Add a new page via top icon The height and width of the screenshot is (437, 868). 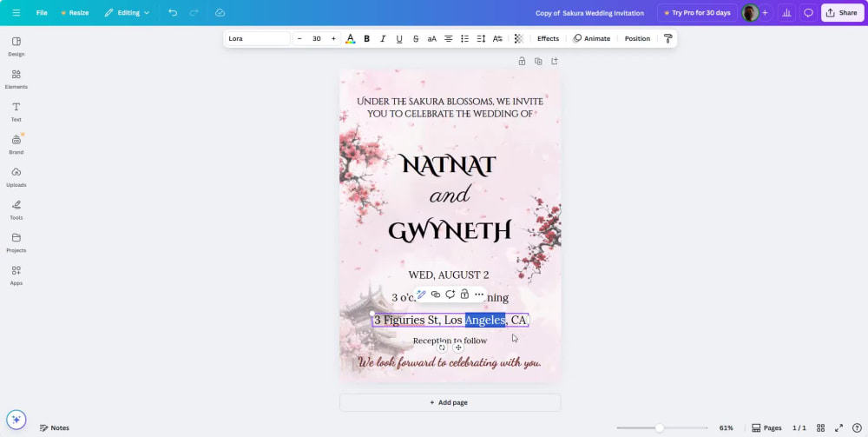point(554,61)
